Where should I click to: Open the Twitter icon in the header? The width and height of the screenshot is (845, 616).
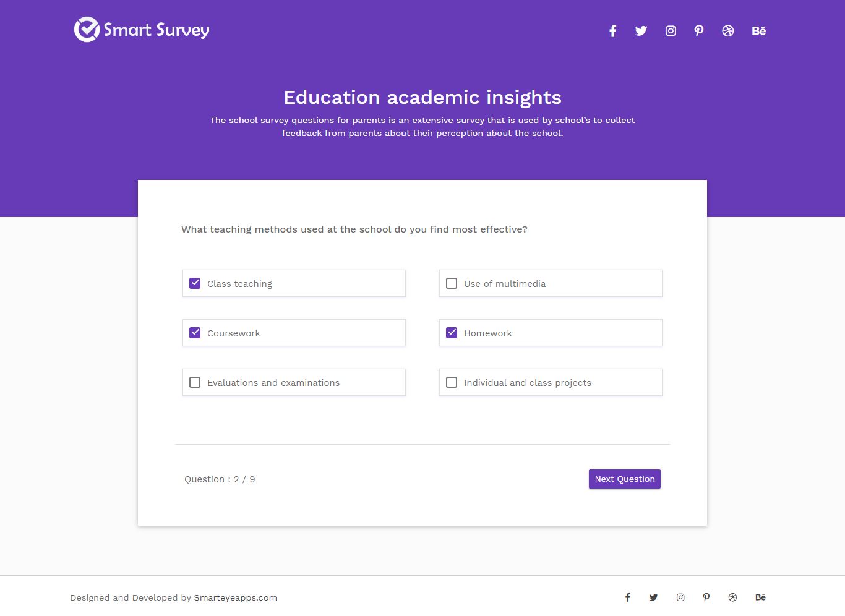coord(641,31)
